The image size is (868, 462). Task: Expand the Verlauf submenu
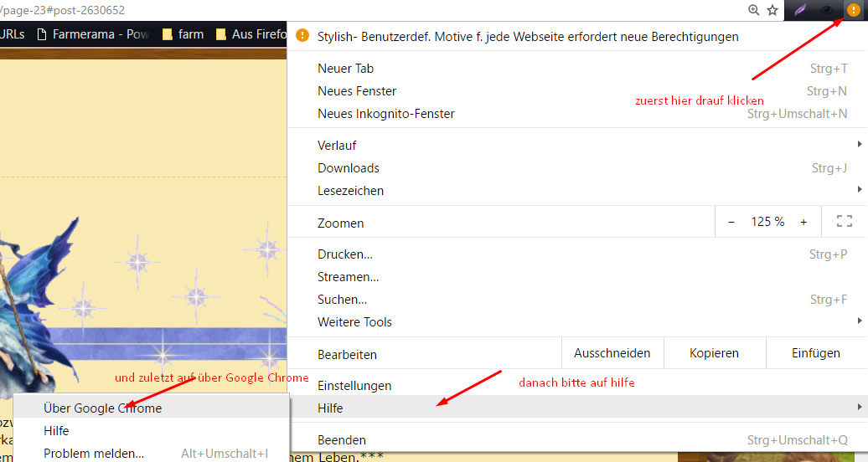pos(577,146)
